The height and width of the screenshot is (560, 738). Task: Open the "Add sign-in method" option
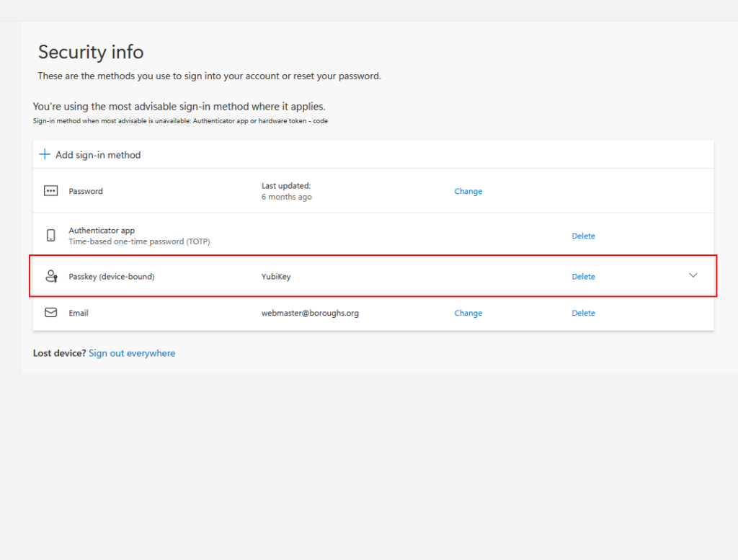pos(98,155)
